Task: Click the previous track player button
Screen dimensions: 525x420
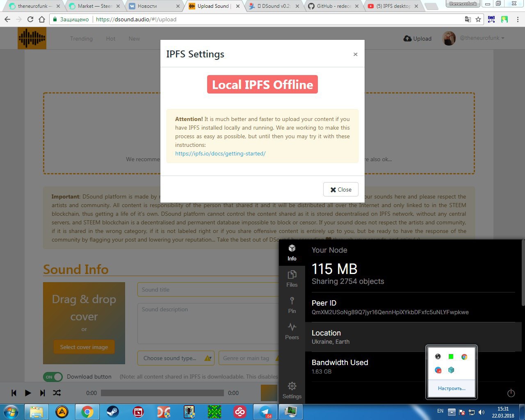Action: coord(14,393)
